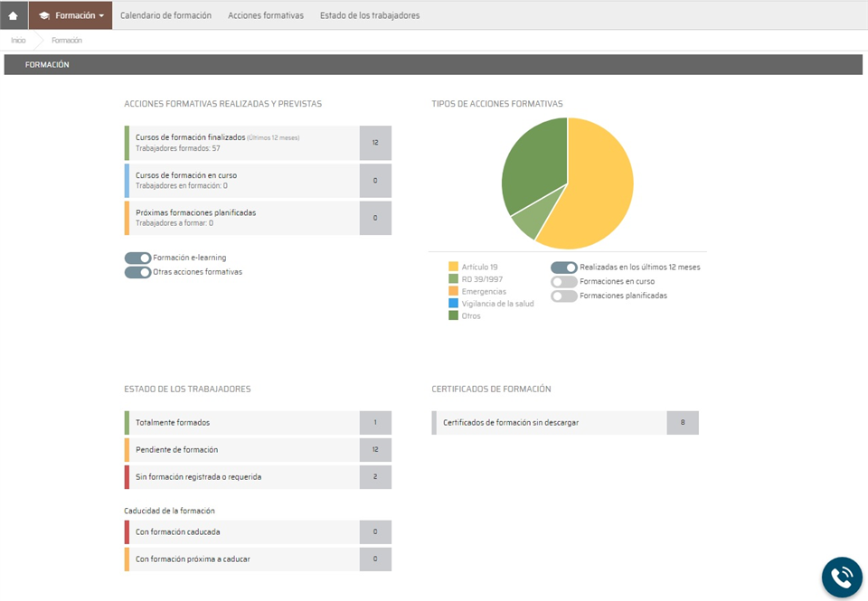Click the graduation cap Formación icon
The image size is (868, 601).
pos(44,15)
